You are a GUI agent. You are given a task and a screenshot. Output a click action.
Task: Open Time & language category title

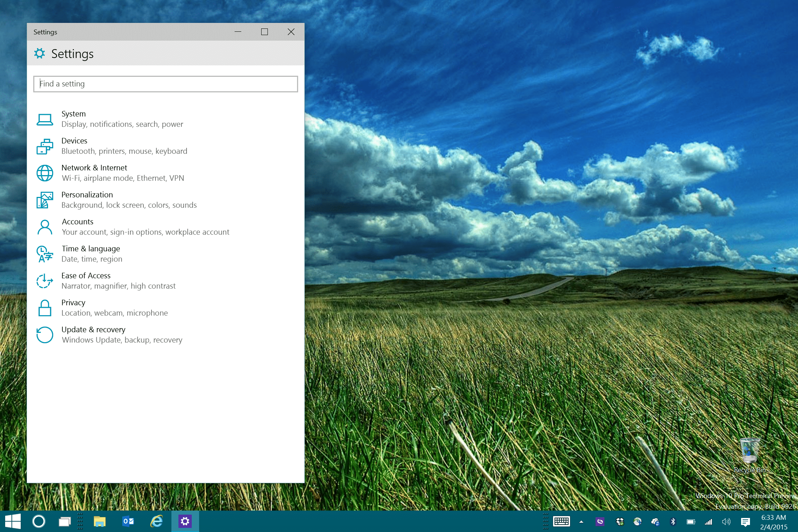click(91, 249)
